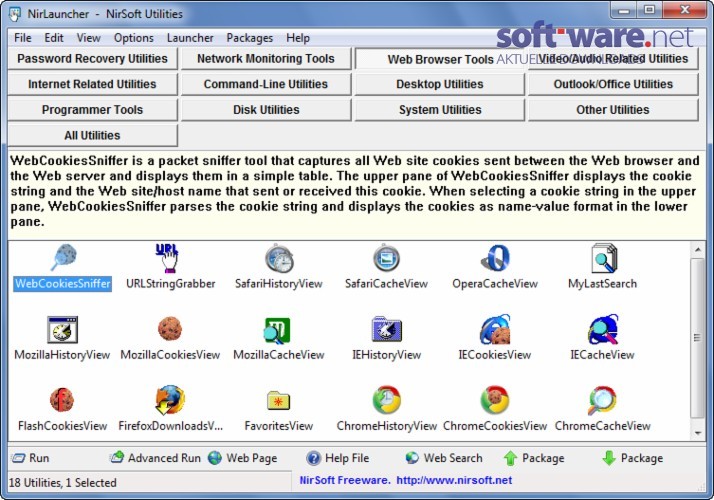Open the Packages menu
Viewport: 714px width, 500px height.
250,38
